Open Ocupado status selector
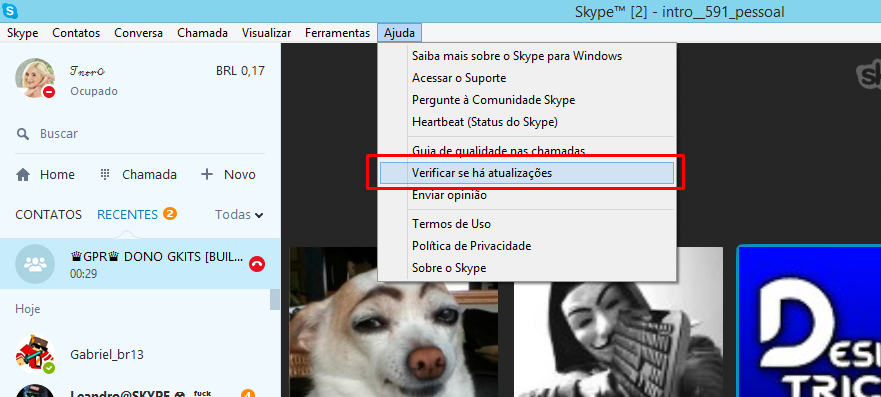The height and width of the screenshot is (397, 881). (x=94, y=91)
